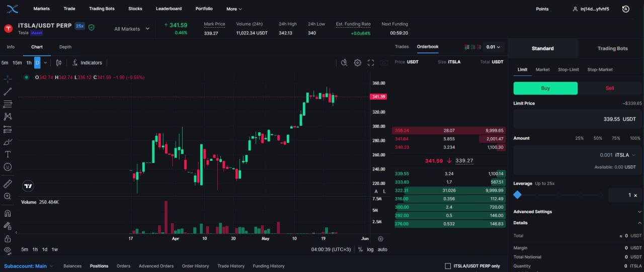
Task: Open the 0.01 orderbook grouping dropdown
Action: coord(493,47)
